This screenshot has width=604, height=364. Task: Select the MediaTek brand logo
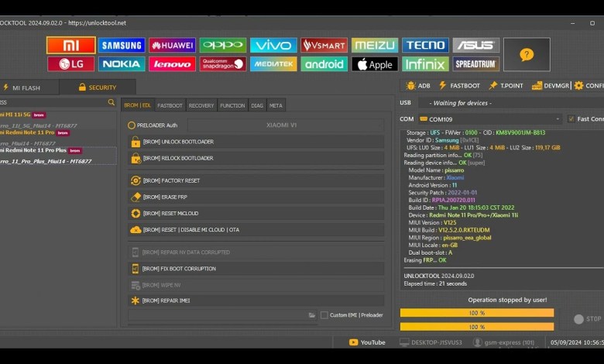coord(273,64)
